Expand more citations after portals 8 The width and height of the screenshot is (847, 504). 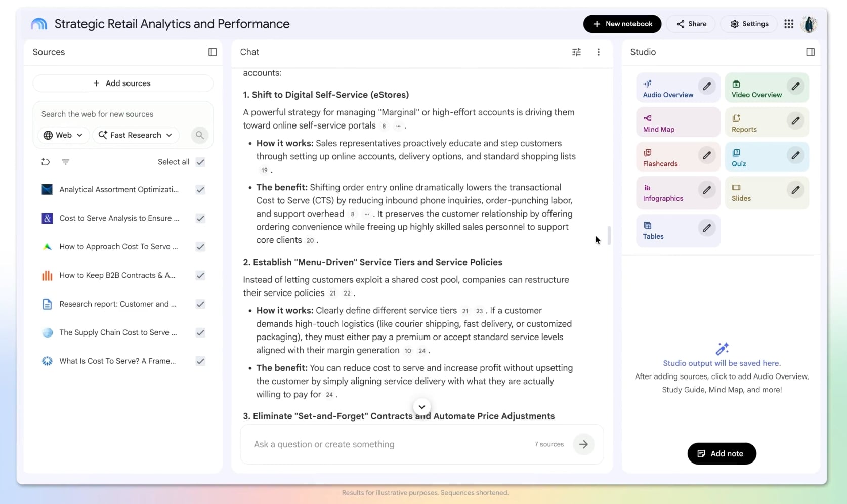(398, 126)
